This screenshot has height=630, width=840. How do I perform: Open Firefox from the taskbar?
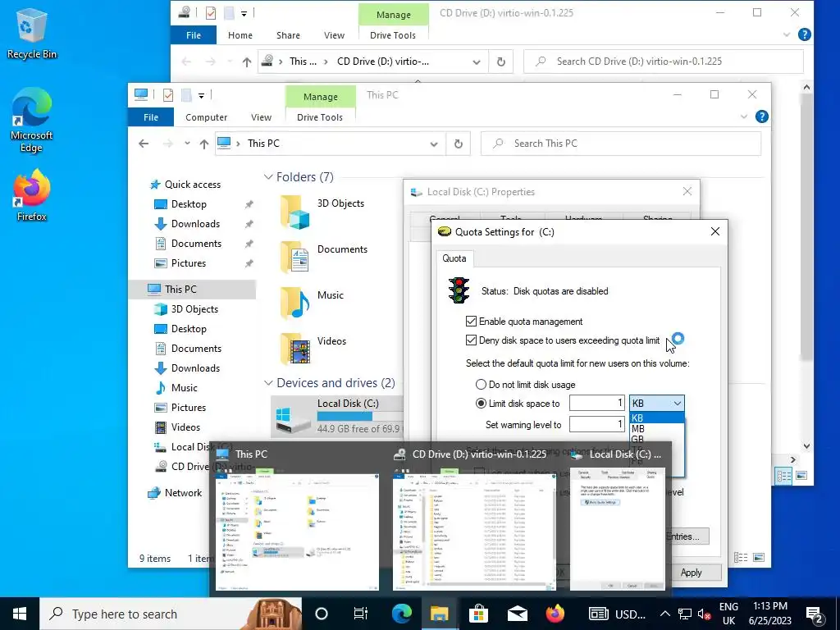[x=555, y=614]
